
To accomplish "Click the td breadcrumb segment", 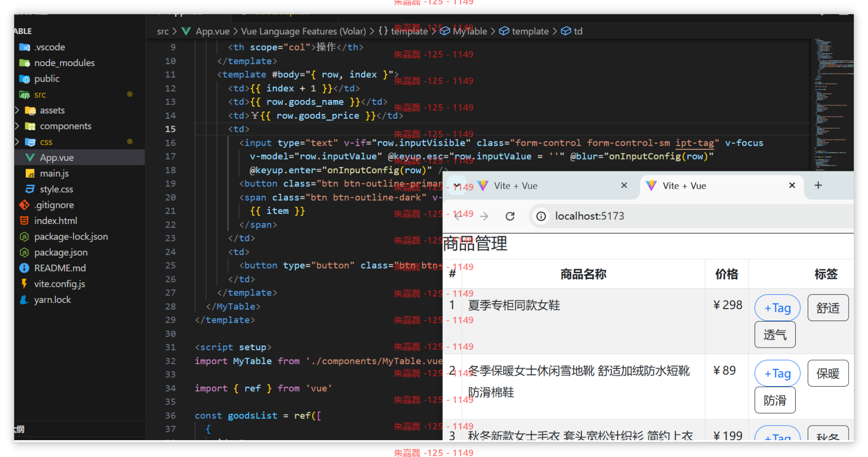I will pos(578,31).
